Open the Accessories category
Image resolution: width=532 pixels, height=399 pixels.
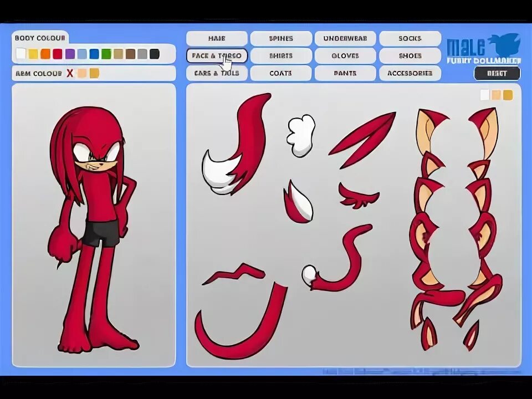pos(410,73)
